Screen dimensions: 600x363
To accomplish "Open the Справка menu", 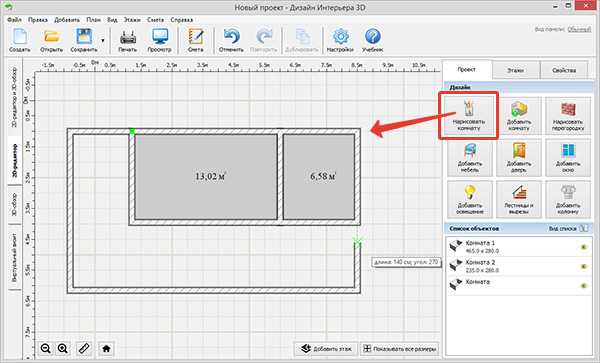I will 182,20.
